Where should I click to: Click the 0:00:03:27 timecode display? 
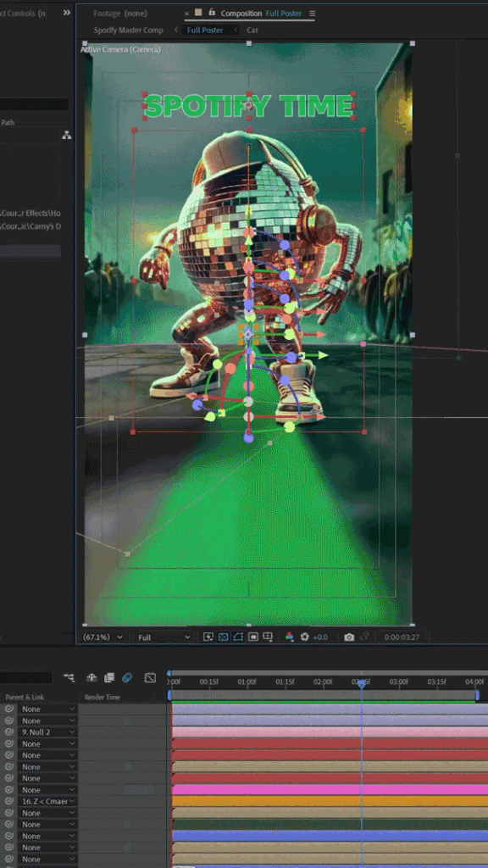(402, 637)
